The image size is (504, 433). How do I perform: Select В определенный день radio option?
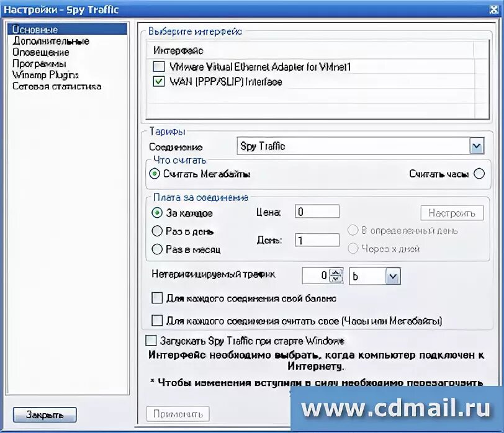(x=353, y=230)
